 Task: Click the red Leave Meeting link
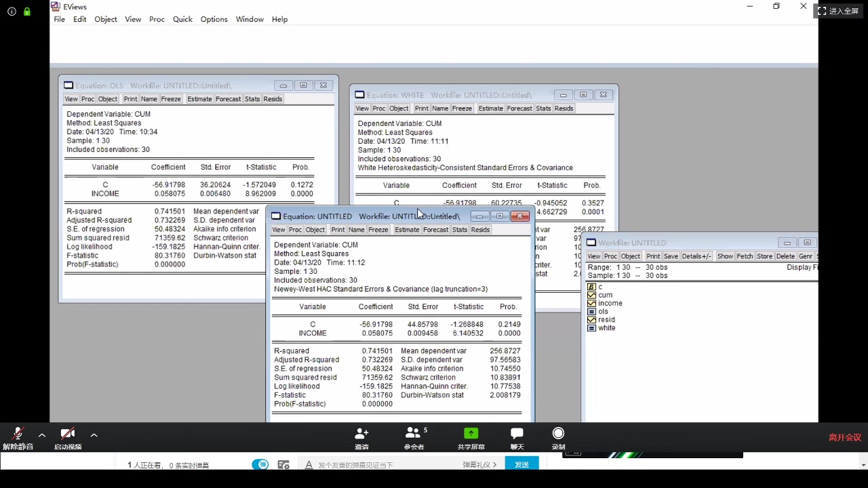(x=845, y=437)
